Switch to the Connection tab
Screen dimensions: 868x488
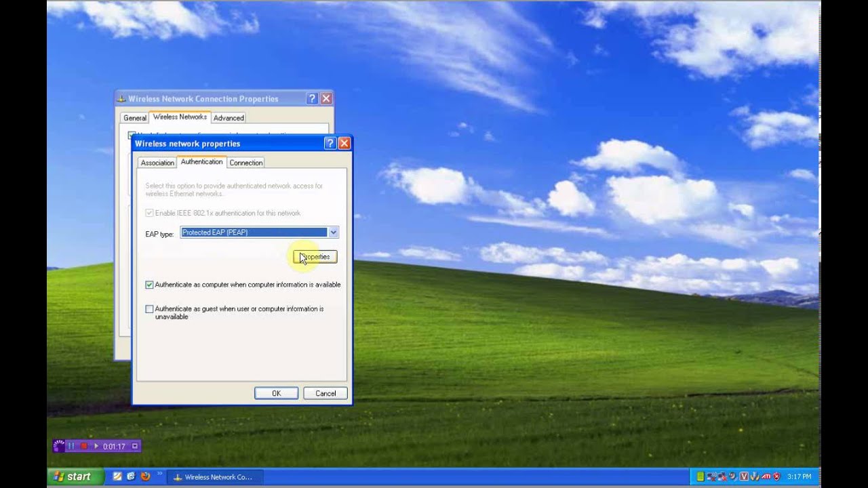click(245, 163)
